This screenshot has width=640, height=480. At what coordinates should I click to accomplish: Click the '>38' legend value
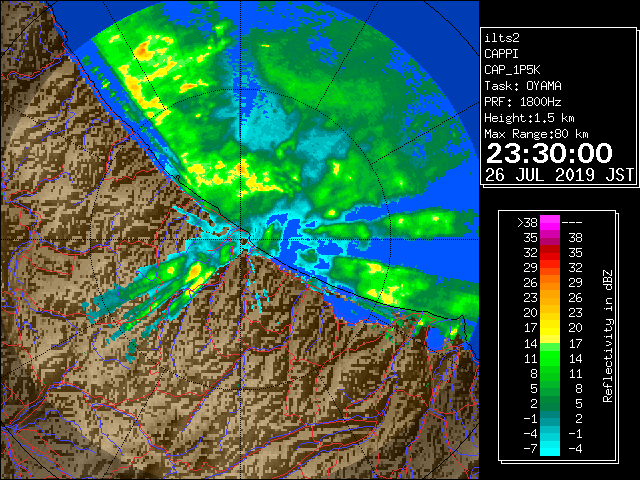click(527, 223)
